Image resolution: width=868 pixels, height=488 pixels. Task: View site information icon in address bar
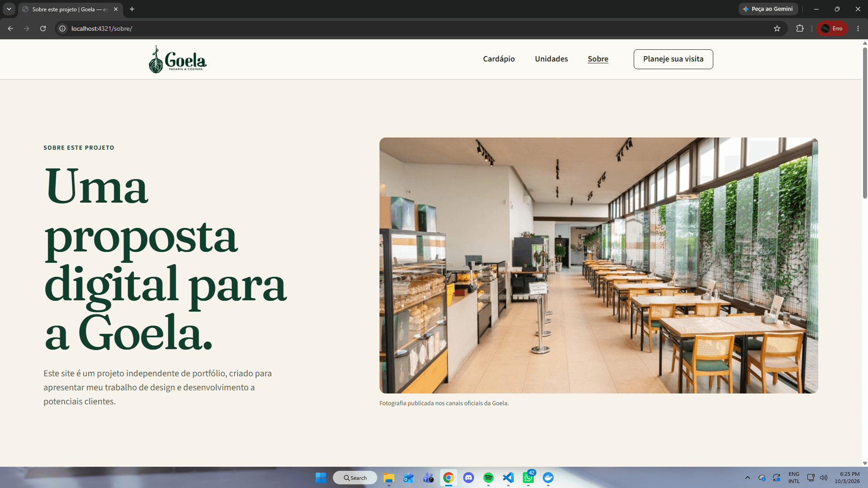62,28
